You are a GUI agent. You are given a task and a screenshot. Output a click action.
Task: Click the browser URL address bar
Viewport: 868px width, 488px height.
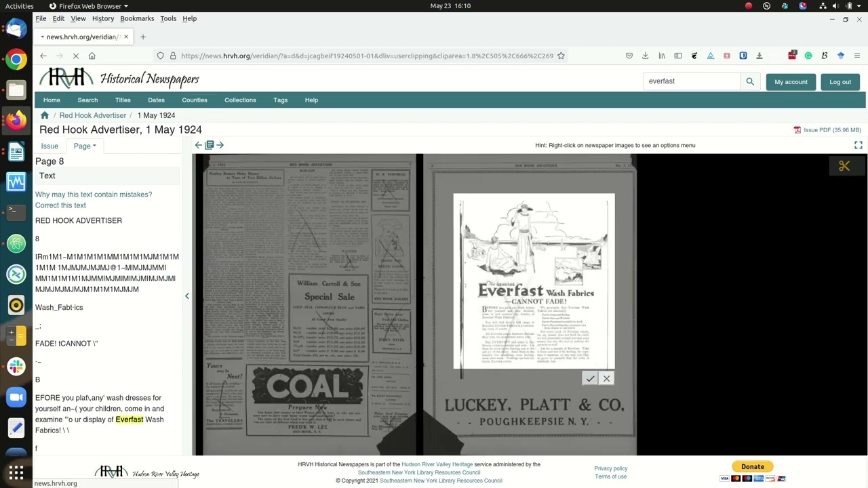(x=366, y=56)
